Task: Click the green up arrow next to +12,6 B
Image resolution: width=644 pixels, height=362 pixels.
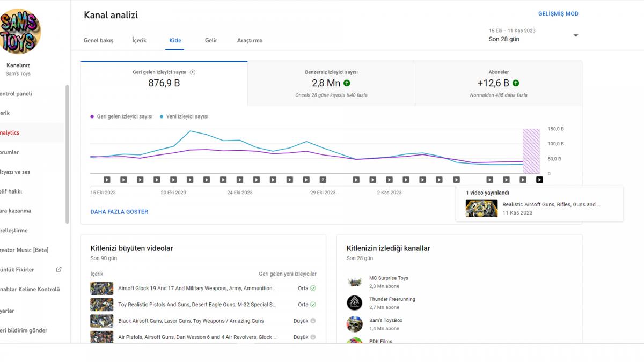Action: coord(516,83)
